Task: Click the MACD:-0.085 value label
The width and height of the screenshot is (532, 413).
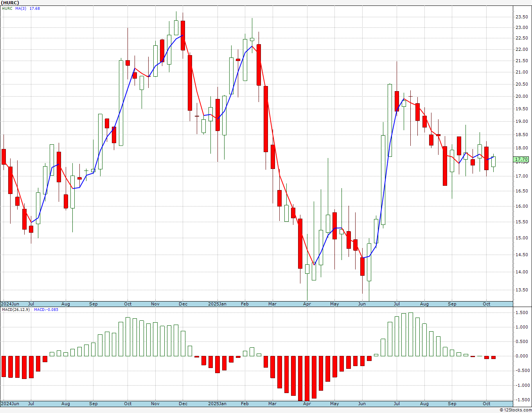Action: 46,309
